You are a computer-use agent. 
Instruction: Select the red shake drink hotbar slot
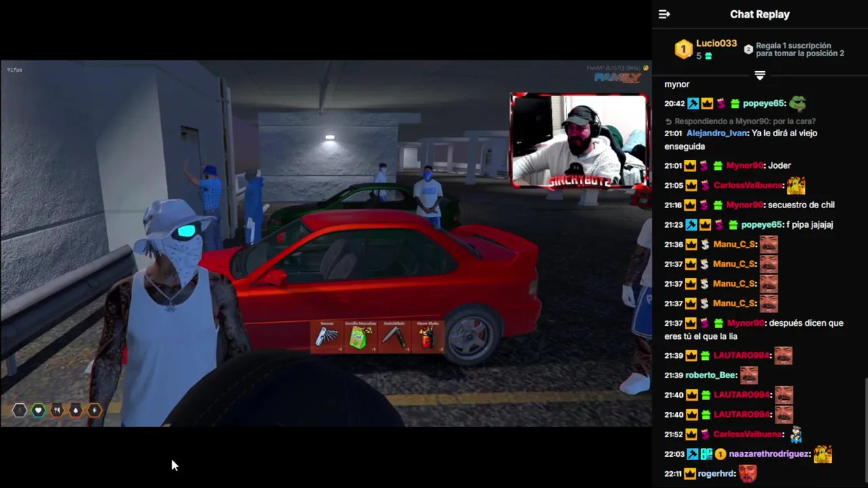427,337
